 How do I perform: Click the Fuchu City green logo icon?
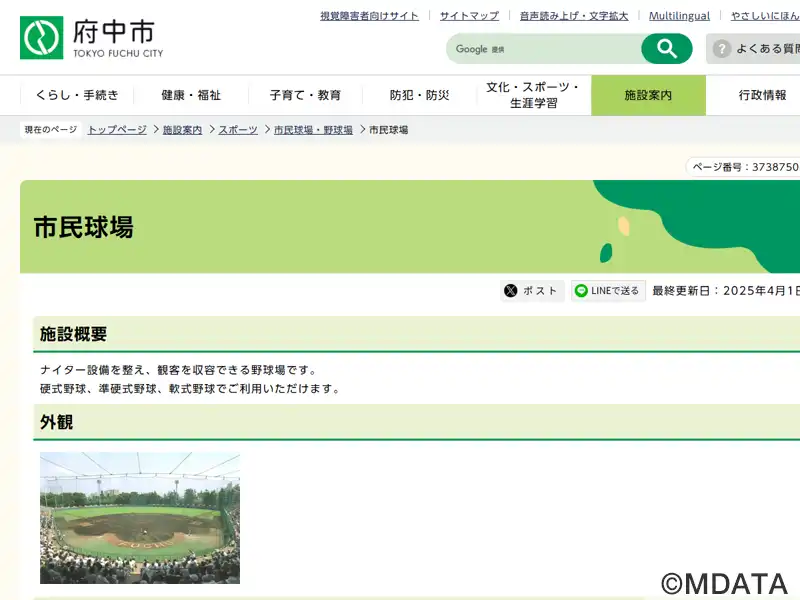click(x=41, y=38)
